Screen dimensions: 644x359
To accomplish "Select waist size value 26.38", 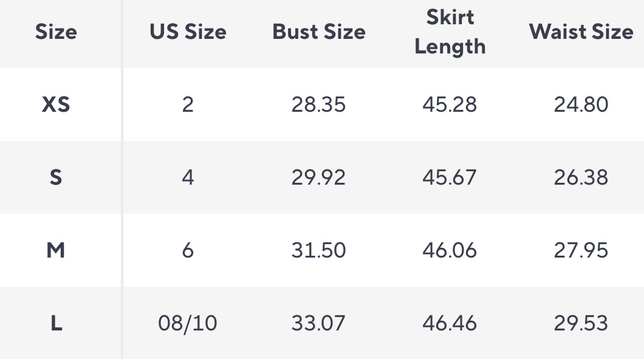I will [581, 177].
